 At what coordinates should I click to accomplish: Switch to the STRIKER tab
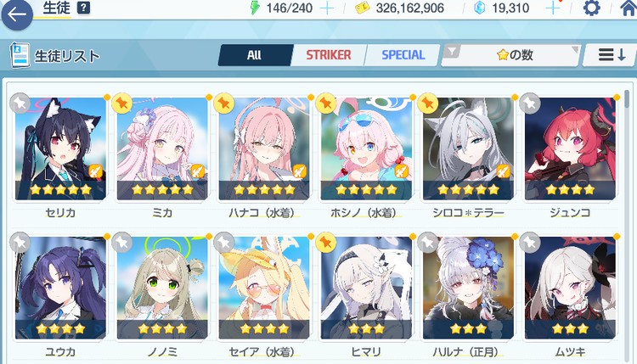[x=329, y=55]
